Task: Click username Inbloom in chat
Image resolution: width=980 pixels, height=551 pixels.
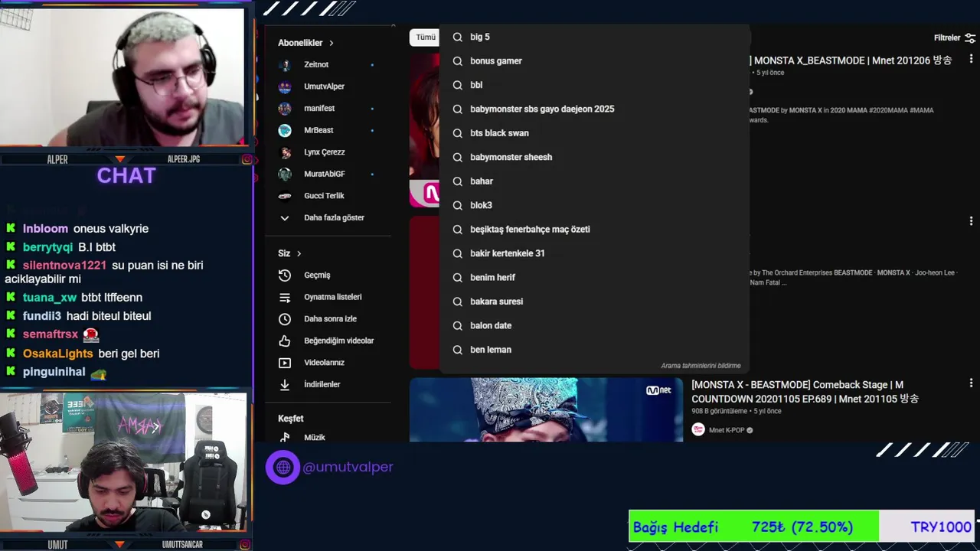Action: [45, 229]
